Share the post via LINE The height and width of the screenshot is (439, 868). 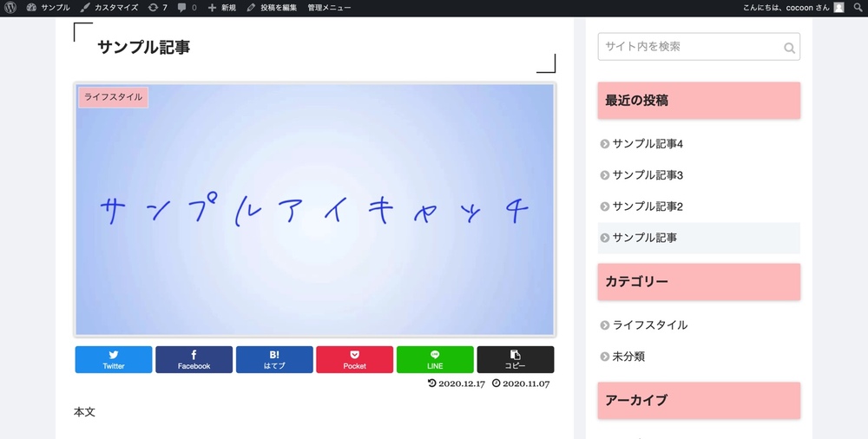click(435, 360)
